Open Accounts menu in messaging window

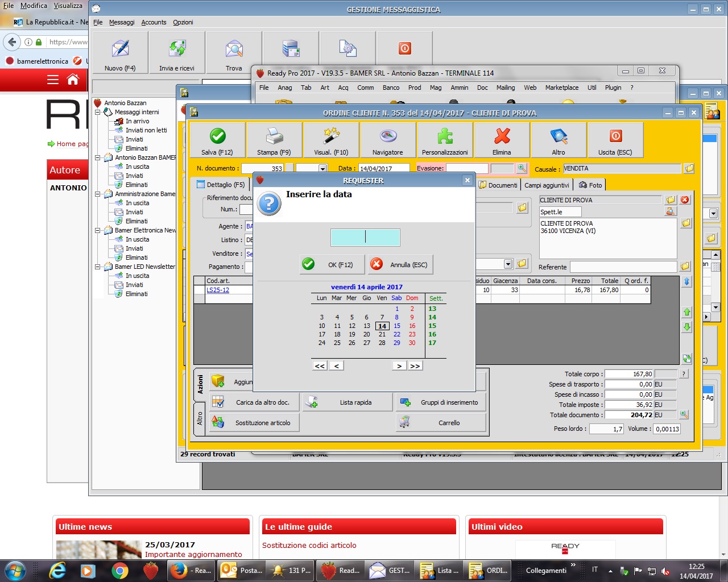point(154,22)
